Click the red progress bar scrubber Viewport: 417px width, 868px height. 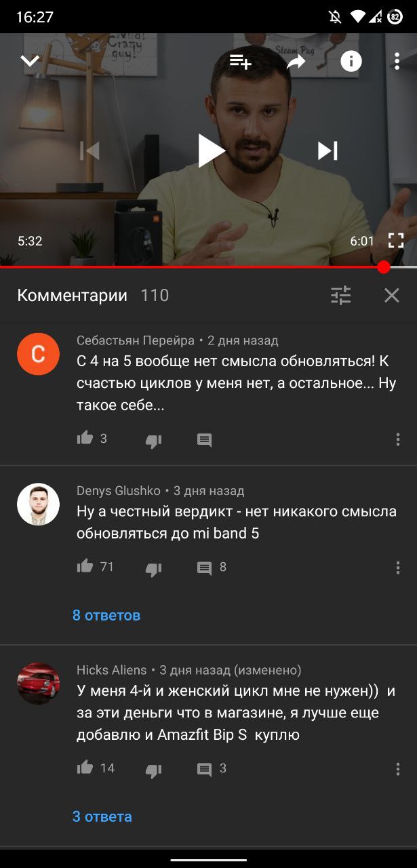384,267
